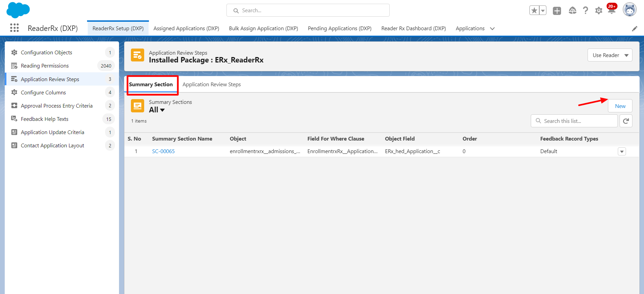This screenshot has height=294, width=644.
Task: Click the pencil edit navigation icon
Action: point(634,29)
